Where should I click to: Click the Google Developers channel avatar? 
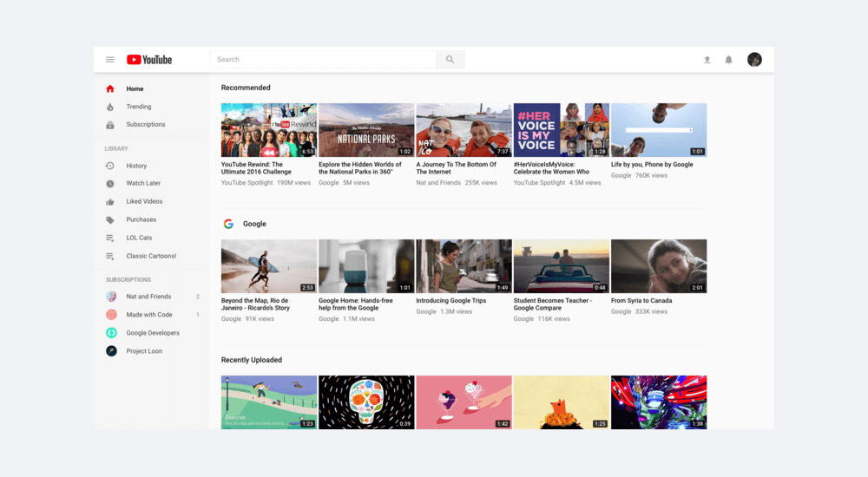(x=111, y=333)
